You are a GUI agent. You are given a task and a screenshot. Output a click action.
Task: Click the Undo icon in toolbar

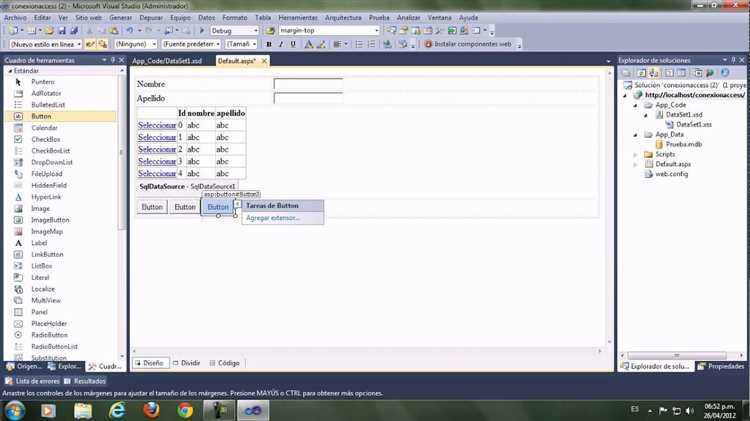pyautogui.click(x=130, y=31)
